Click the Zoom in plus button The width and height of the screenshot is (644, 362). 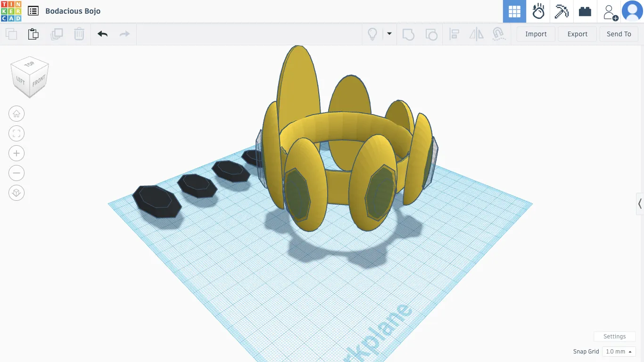(17, 153)
